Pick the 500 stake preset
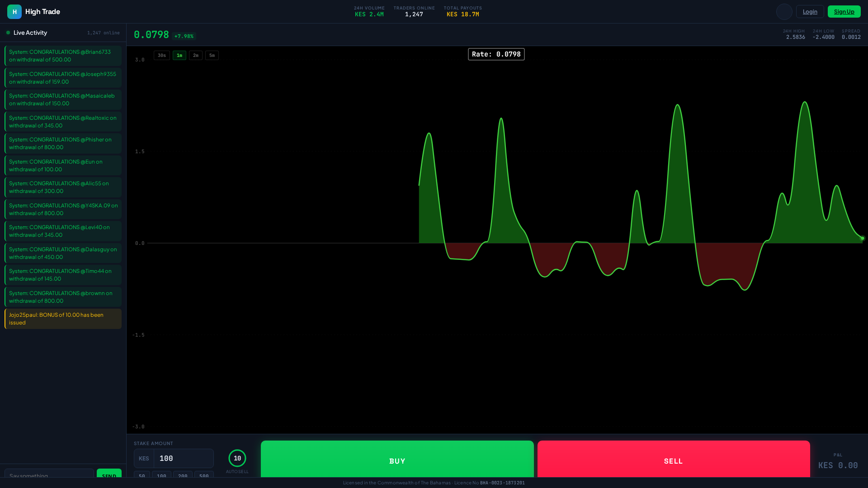Image resolution: width=868 pixels, height=488 pixels. click(x=204, y=474)
